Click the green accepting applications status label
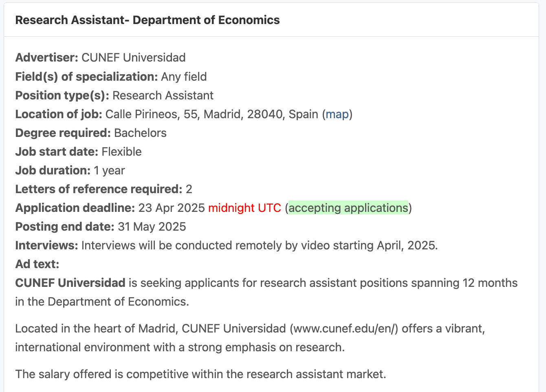This screenshot has width=546, height=392. (348, 208)
